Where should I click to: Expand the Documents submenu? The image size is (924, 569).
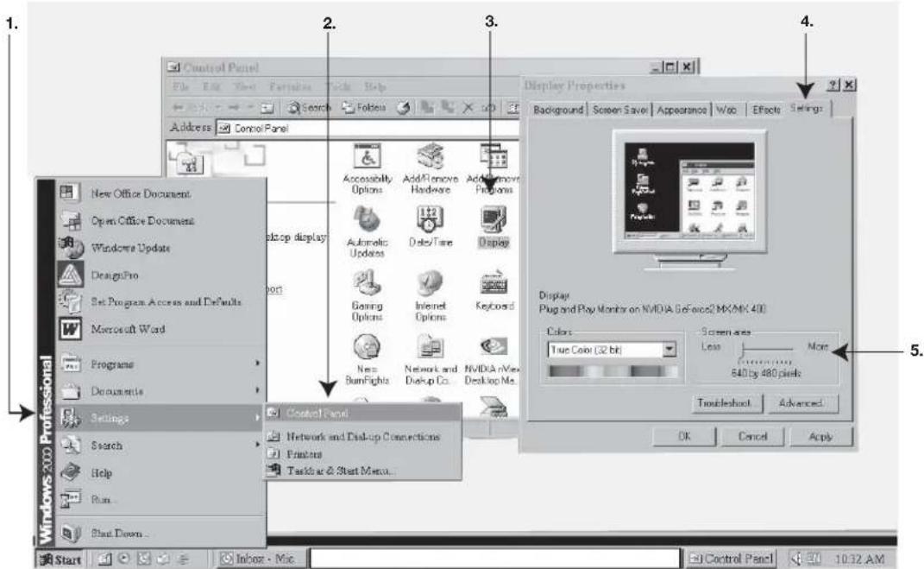(160, 390)
